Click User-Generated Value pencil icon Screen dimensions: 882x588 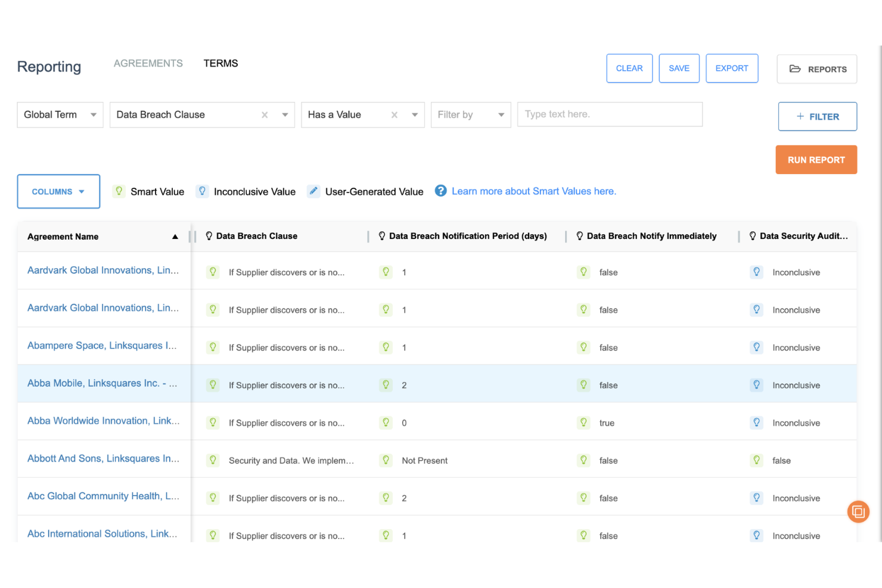point(313,191)
